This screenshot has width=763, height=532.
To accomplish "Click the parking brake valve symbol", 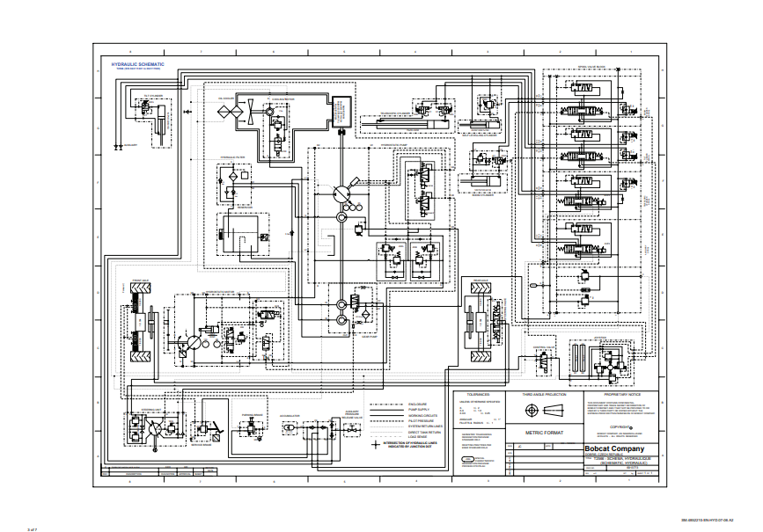I will click(x=251, y=428).
